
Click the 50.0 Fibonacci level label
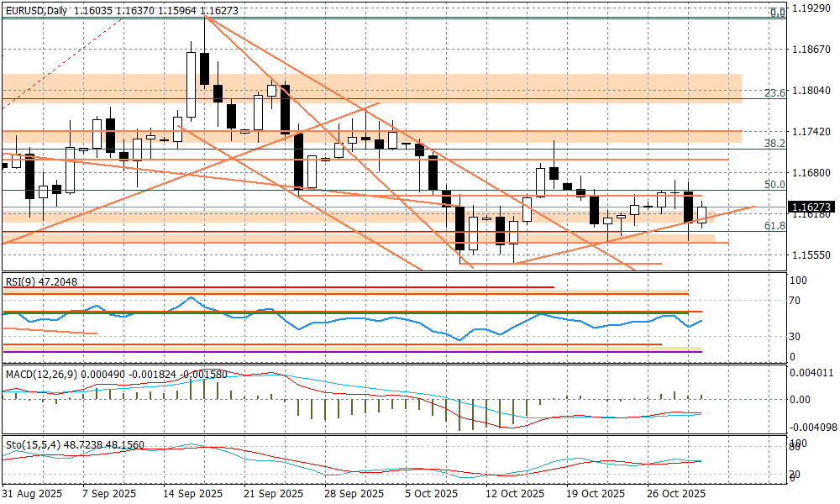click(x=775, y=185)
